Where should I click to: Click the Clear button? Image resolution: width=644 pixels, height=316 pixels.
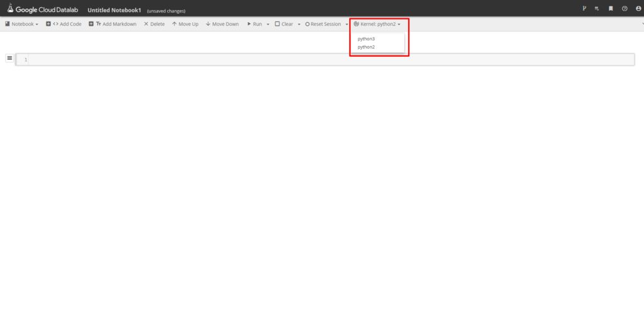point(284,25)
